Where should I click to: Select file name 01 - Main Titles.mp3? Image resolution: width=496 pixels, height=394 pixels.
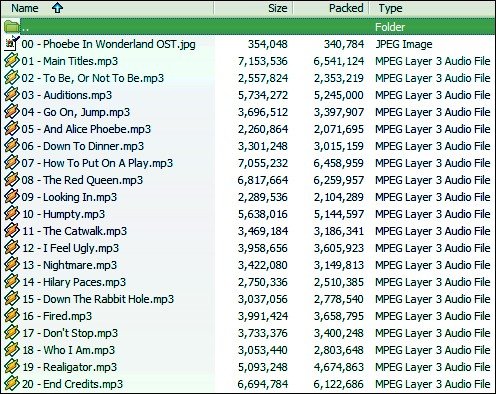[x=70, y=61]
